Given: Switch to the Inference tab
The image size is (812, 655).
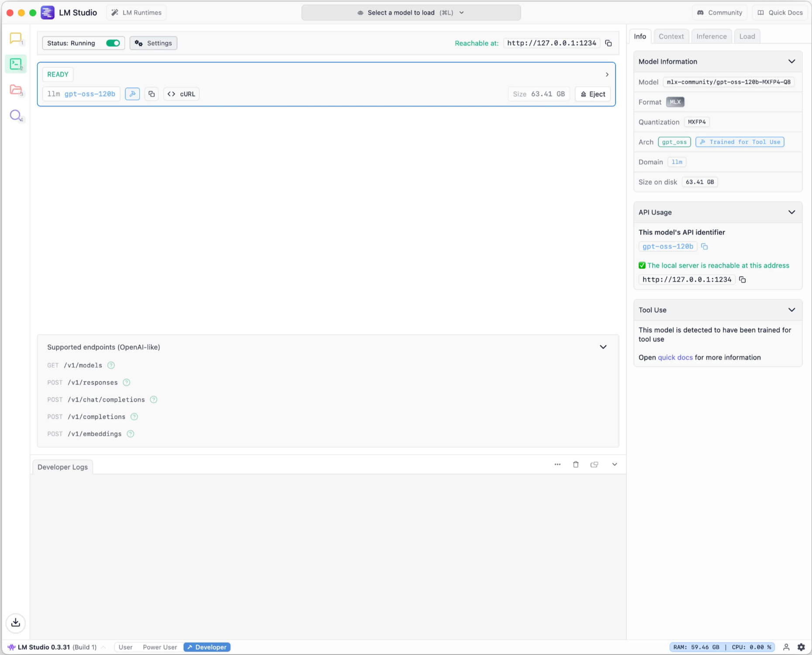Looking at the screenshot, I should click(711, 37).
